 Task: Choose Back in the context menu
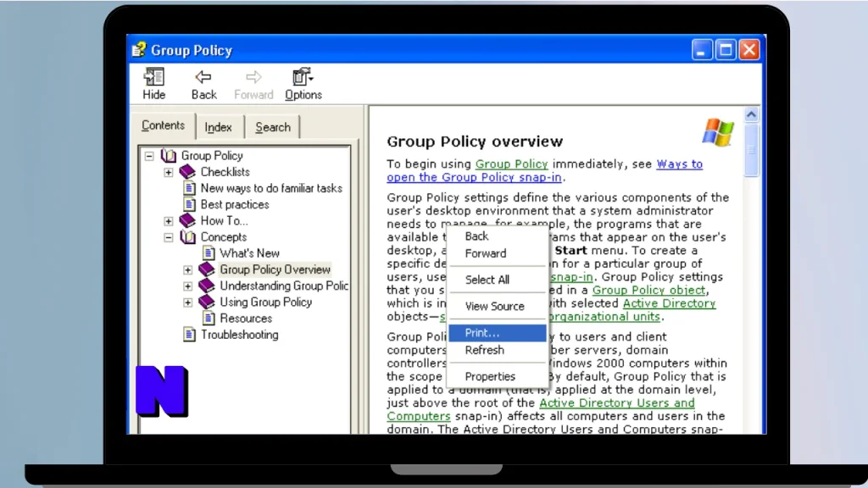pos(497,236)
